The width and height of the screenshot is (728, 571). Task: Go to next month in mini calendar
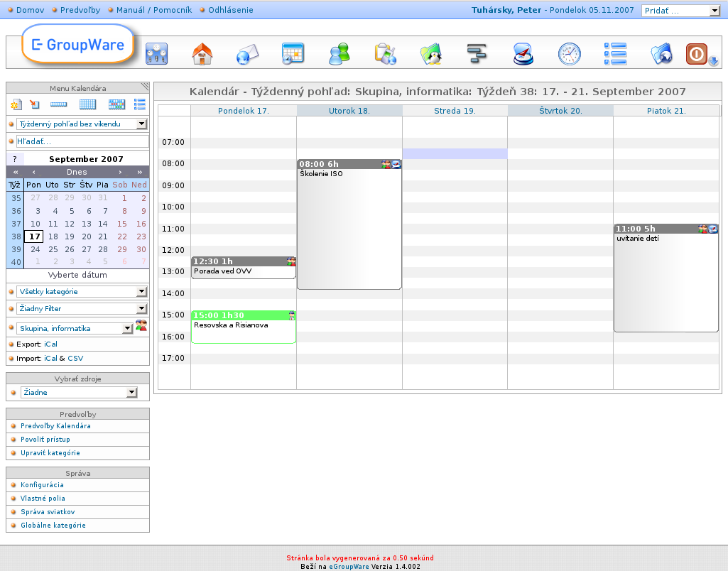point(120,172)
